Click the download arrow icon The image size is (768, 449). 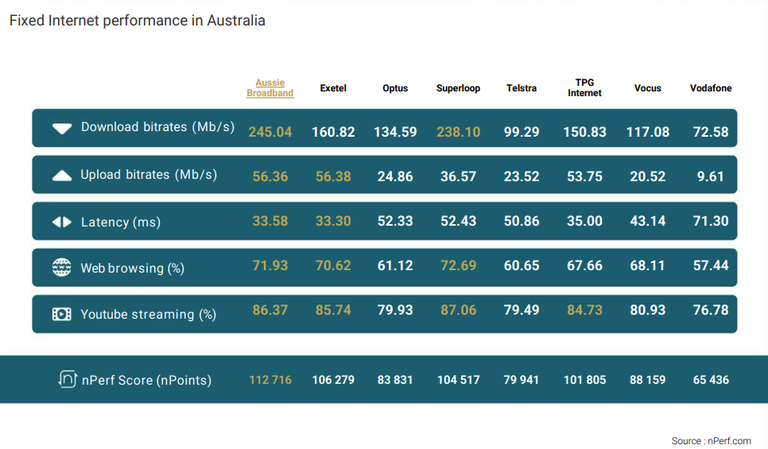(x=62, y=129)
